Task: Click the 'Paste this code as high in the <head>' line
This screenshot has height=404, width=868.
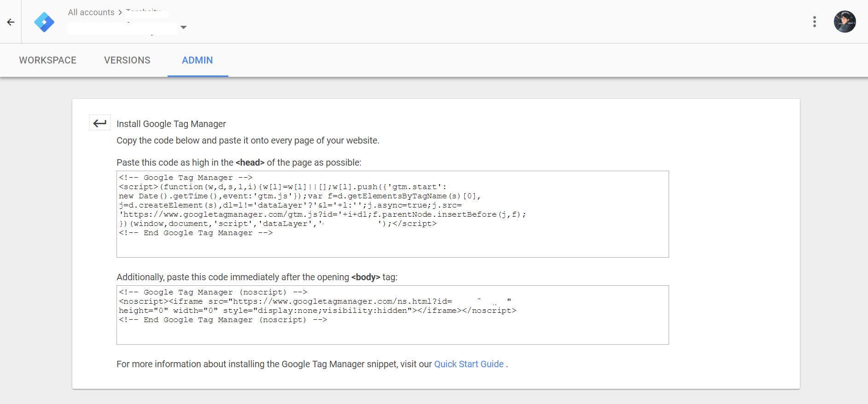Action: tap(239, 162)
